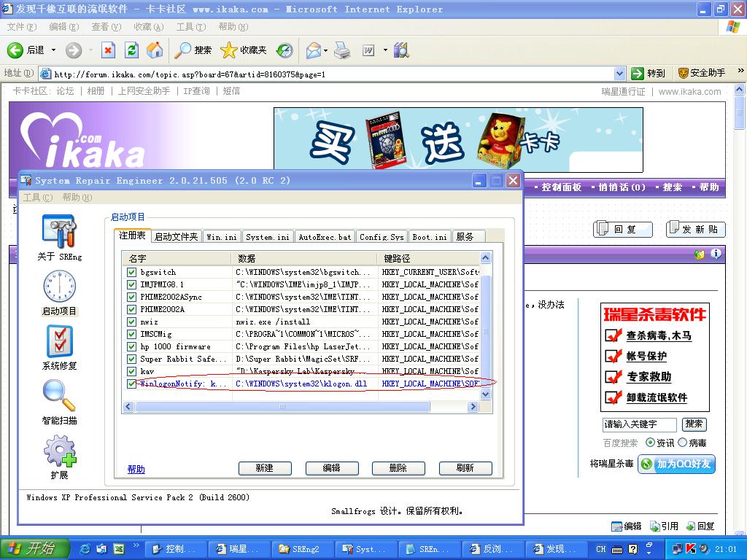Expand the IE toolbar overflow chevron
Screen dimensions: 747x560
pyautogui.click(x=740, y=71)
